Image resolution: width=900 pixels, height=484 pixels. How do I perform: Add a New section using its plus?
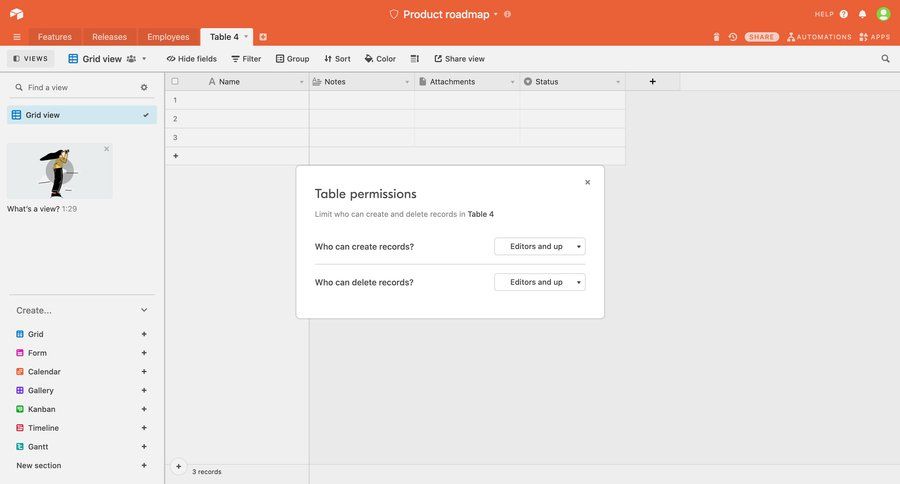[144, 466]
